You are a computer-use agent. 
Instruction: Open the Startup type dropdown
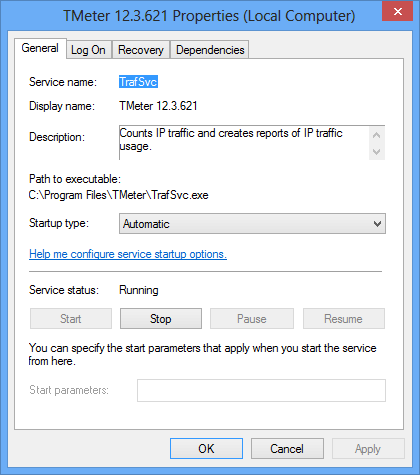[252, 224]
